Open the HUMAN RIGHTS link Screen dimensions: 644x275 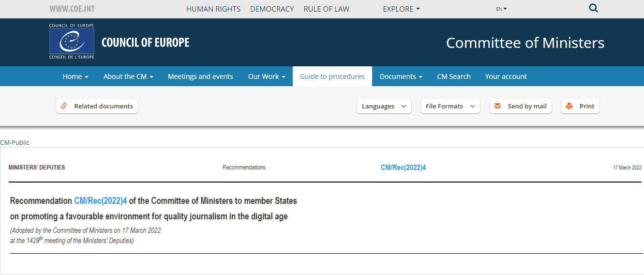pos(213,9)
